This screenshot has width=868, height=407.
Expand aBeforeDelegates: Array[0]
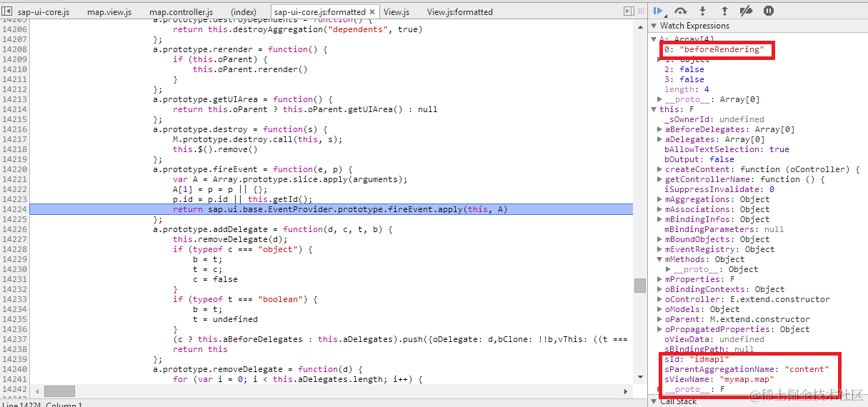[659, 129]
